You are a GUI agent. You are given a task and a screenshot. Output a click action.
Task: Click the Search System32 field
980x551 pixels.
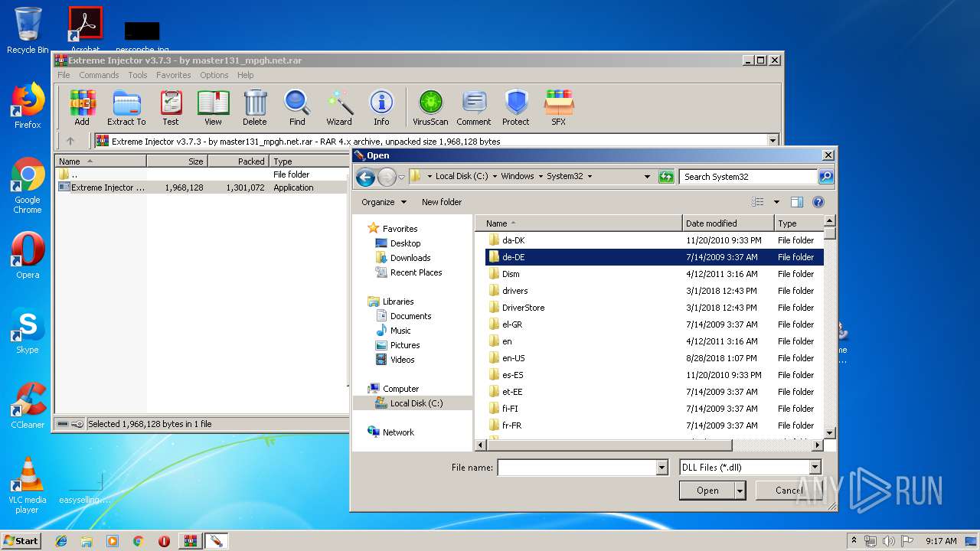748,176
